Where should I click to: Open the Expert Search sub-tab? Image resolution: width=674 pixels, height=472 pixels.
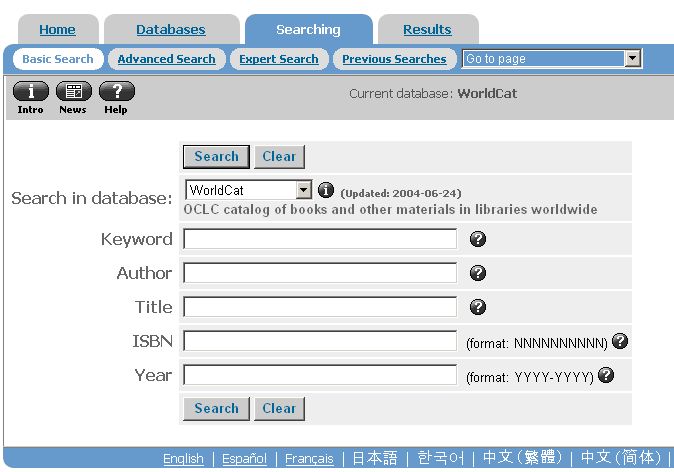coord(279,59)
